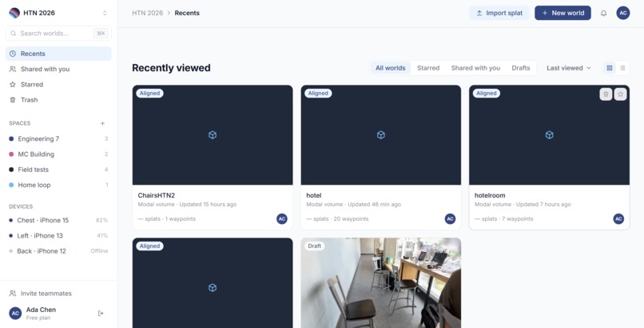Switch to Shared with you filter tab
The width and height of the screenshot is (644, 328).
point(475,68)
